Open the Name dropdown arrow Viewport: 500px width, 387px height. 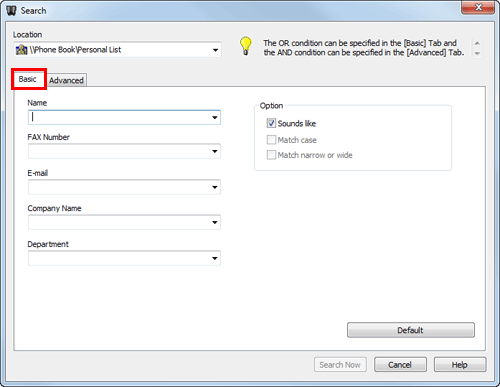click(215, 118)
